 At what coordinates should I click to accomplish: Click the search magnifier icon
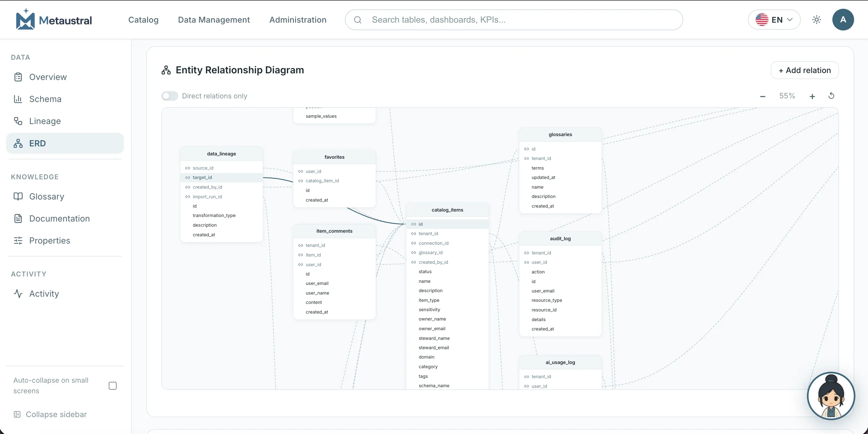point(358,20)
